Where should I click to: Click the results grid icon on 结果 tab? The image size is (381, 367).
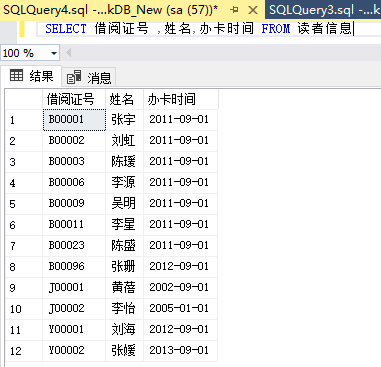coord(17,76)
